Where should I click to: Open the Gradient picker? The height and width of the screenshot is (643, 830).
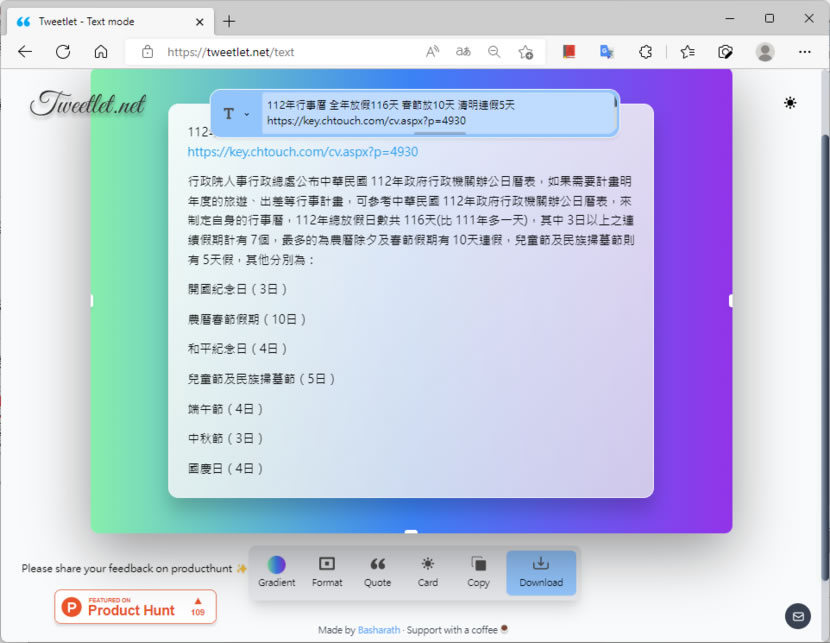(x=276, y=572)
